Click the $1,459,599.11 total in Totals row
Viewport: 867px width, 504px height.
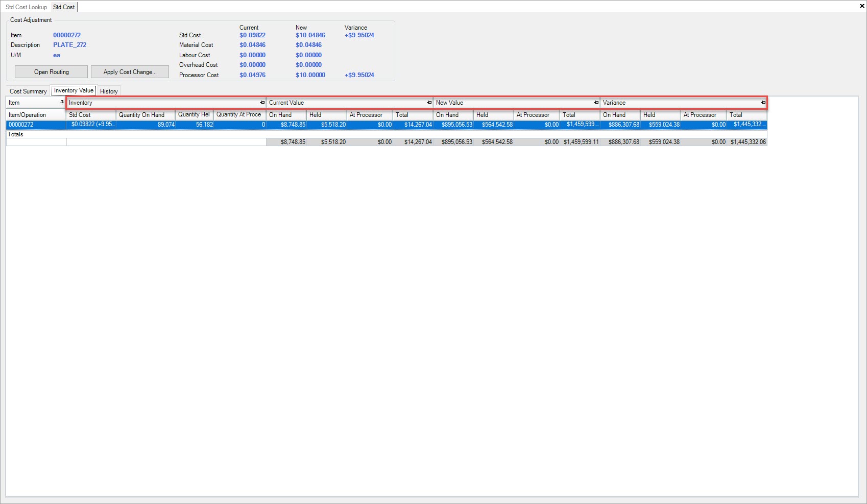click(581, 142)
